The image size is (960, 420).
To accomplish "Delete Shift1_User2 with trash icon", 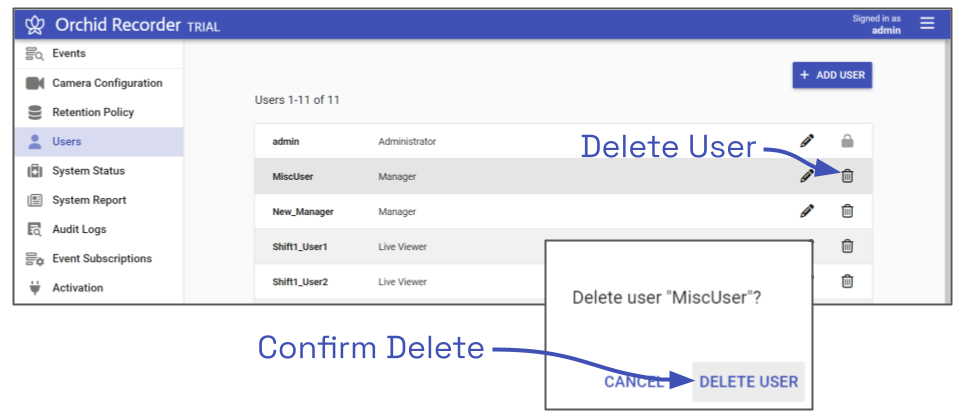I will pos(847,281).
